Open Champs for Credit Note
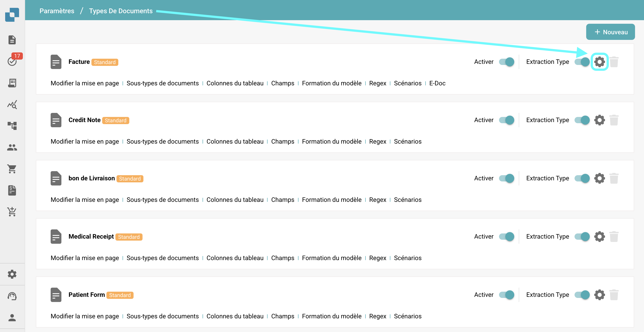The image size is (644, 332). [283, 142]
